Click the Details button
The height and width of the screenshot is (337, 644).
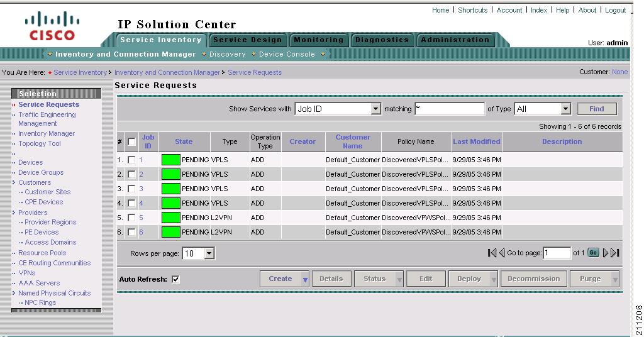331,279
